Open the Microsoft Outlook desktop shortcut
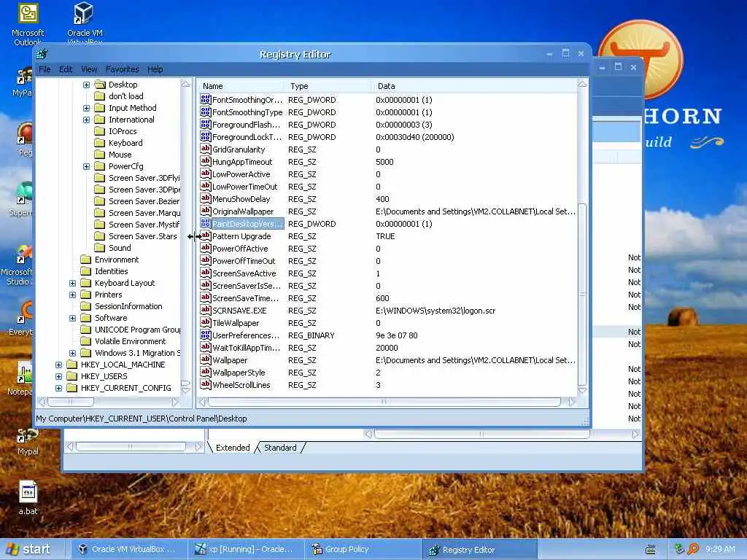The image size is (747, 560). [28, 25]
